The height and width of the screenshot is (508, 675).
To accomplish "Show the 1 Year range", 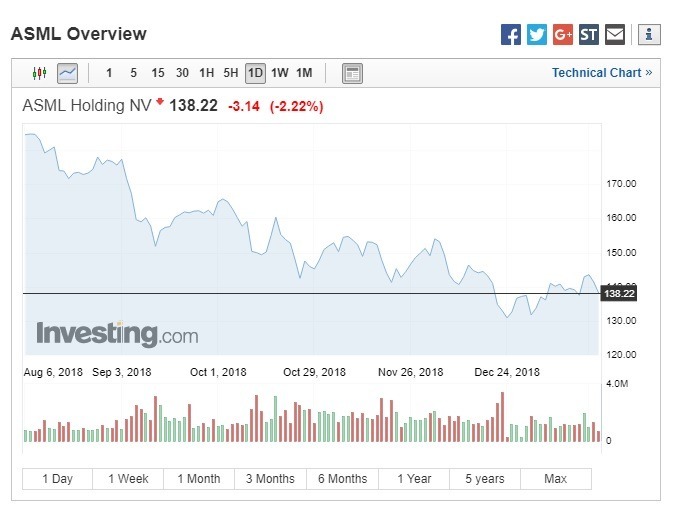I will [x=414, y=479].
